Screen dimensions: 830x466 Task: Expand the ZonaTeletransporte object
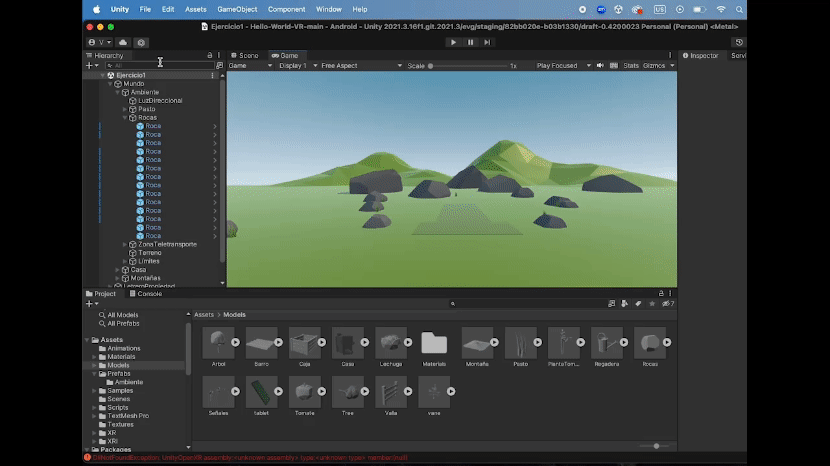coord(125,245)
